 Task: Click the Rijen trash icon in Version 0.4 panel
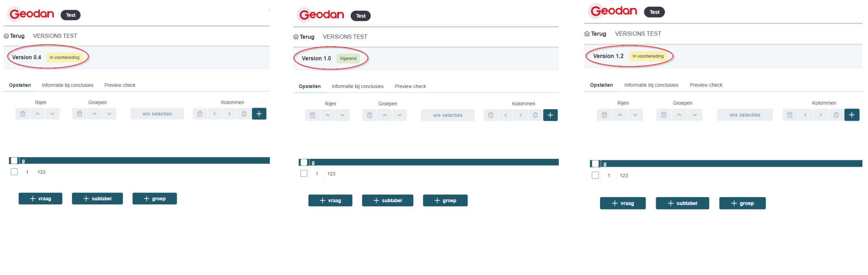tap(23, 114)
